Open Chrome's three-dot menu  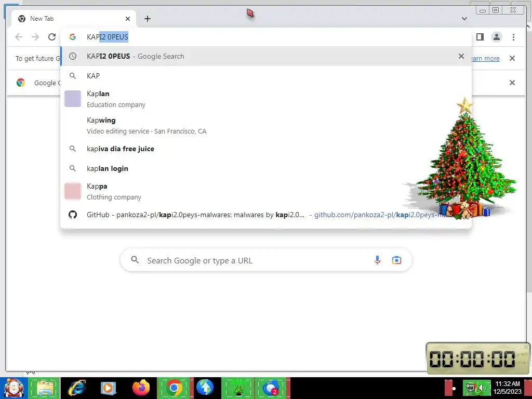coord(513,37)
